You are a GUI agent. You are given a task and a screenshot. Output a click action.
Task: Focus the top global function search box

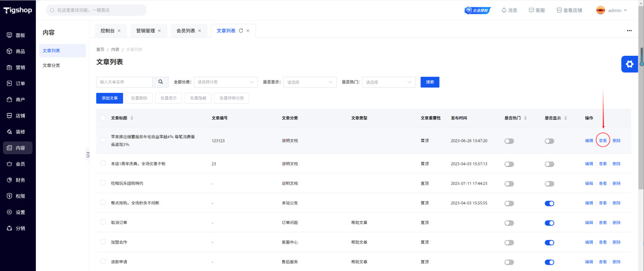[x=96, y=10]
